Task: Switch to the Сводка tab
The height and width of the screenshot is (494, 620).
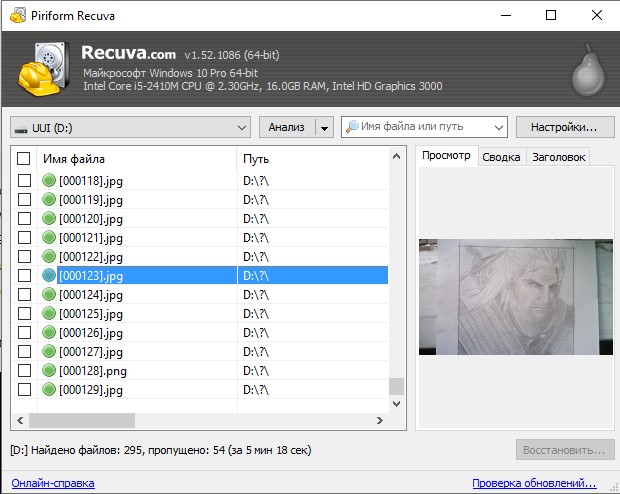Action: [501, 157]
